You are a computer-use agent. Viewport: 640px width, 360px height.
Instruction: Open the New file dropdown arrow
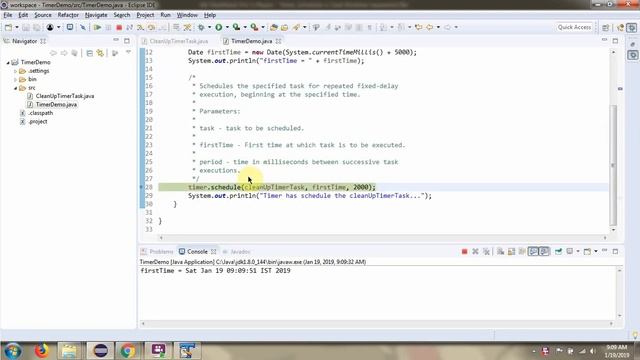pyautogui.click(x=17, y=27)
